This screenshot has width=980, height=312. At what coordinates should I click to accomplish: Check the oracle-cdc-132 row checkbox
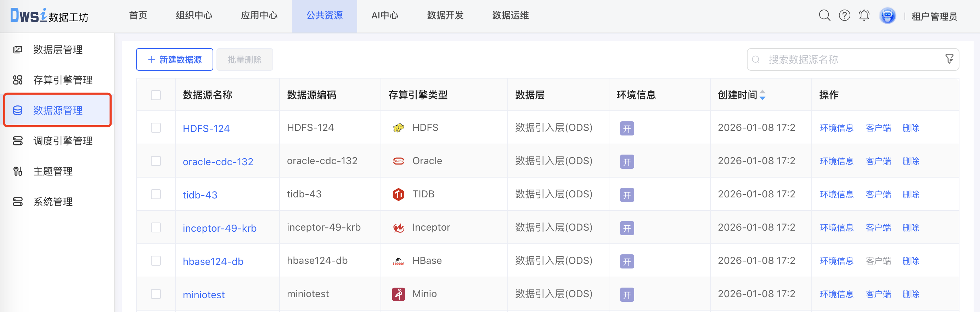[156, 161]
